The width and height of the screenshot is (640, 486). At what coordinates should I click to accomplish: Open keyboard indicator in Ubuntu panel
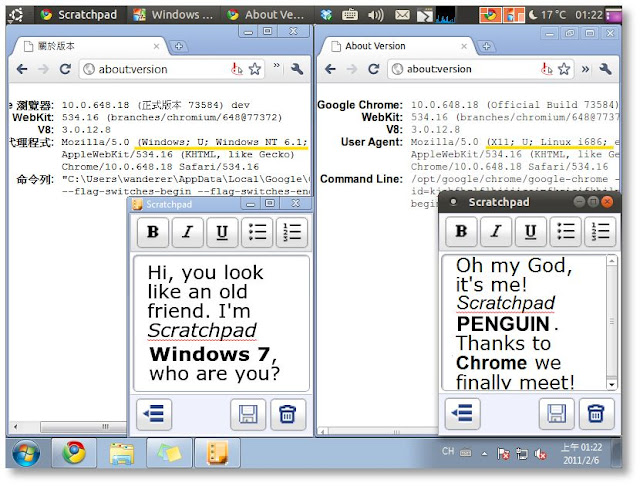[350, 15]
